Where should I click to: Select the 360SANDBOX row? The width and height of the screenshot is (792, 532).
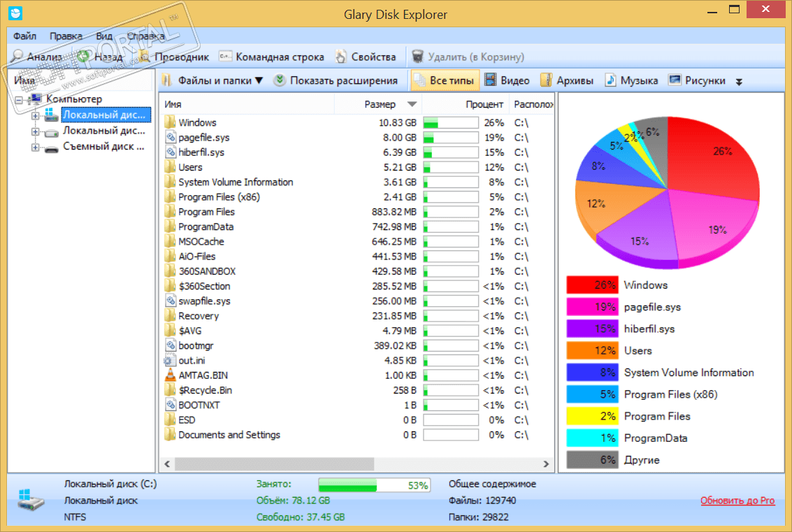click(357, 271)
